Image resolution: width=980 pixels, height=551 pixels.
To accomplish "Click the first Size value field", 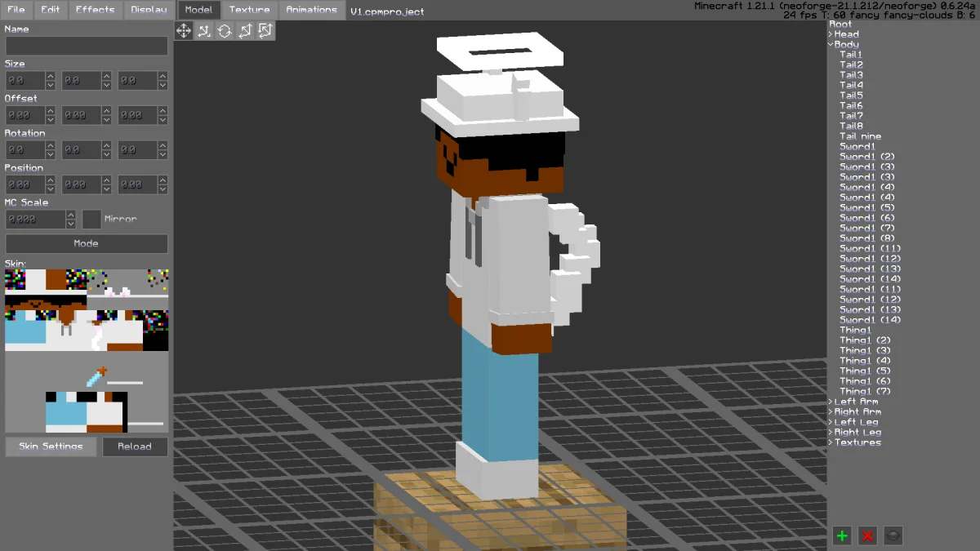I will tap(25, 81).
